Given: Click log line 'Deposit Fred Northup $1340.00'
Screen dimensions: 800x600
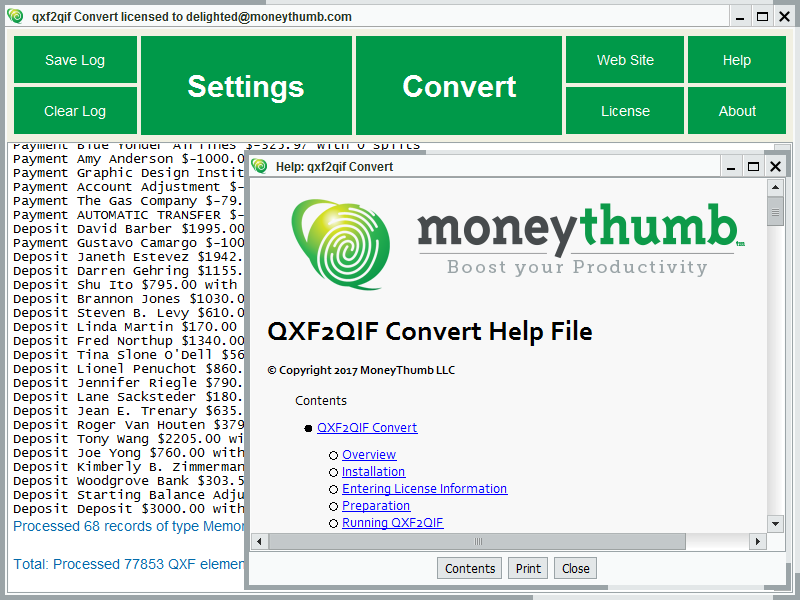Looking at the screenshot, I should 129,341.
